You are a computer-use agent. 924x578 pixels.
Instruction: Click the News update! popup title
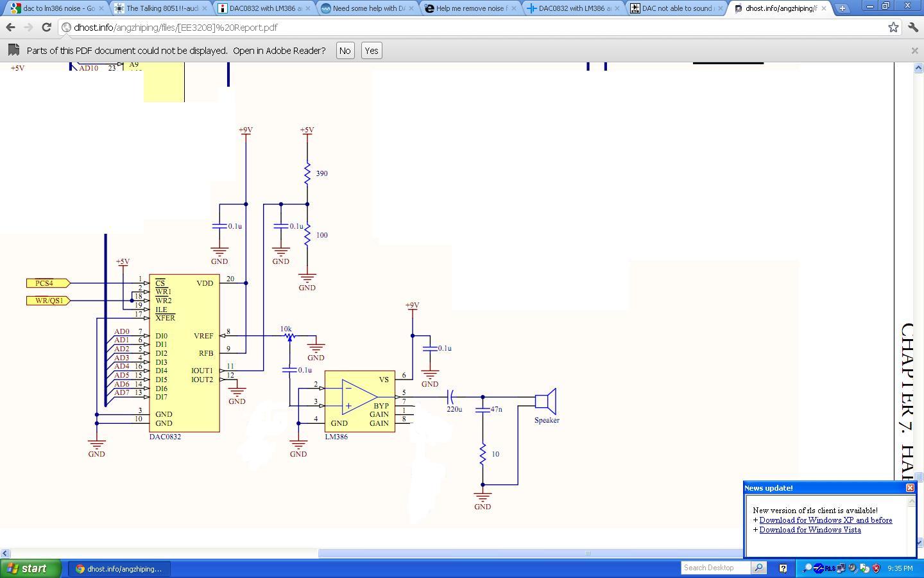tap(769, 488)
